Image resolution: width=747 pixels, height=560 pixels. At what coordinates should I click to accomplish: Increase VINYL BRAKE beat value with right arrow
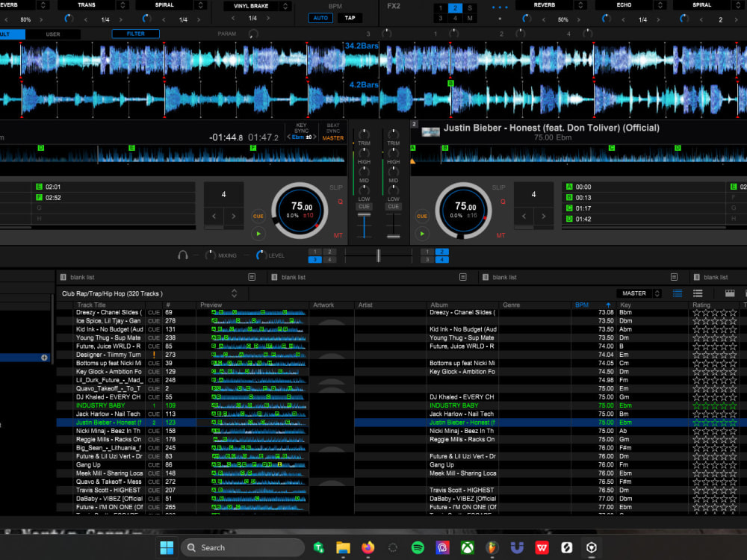pyautogui.click(x=268, y=18)
